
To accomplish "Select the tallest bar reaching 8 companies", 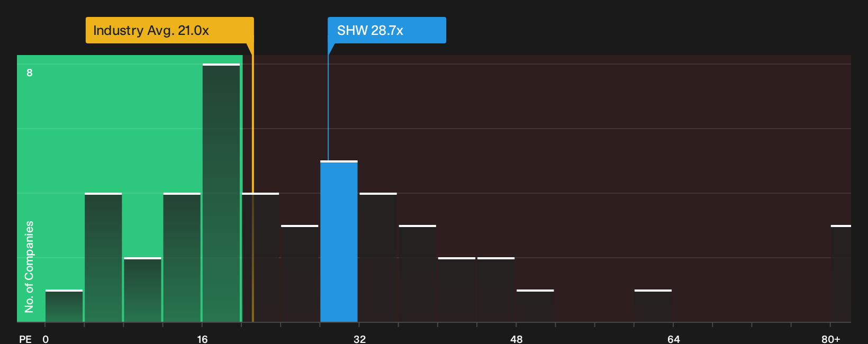I will tap(221, 193).
